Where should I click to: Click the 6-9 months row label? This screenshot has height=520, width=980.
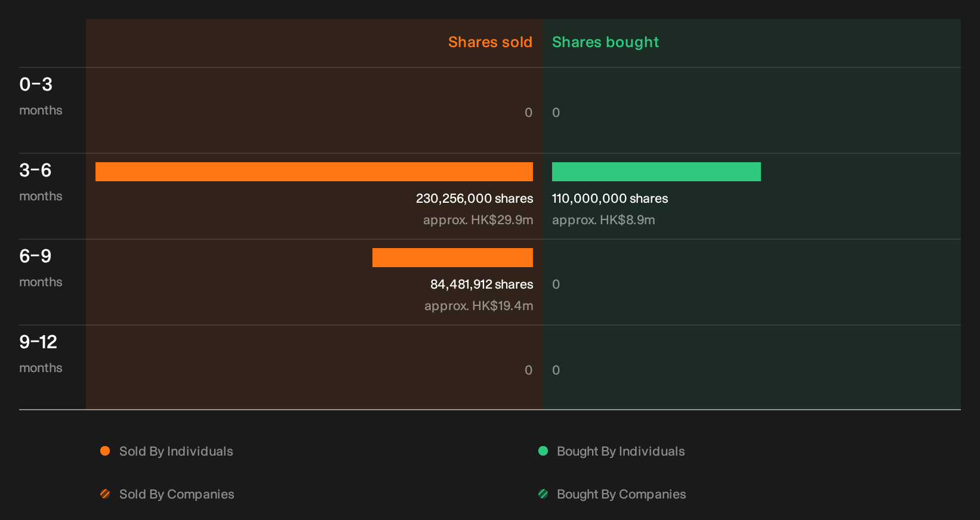(x=41, y=268)
